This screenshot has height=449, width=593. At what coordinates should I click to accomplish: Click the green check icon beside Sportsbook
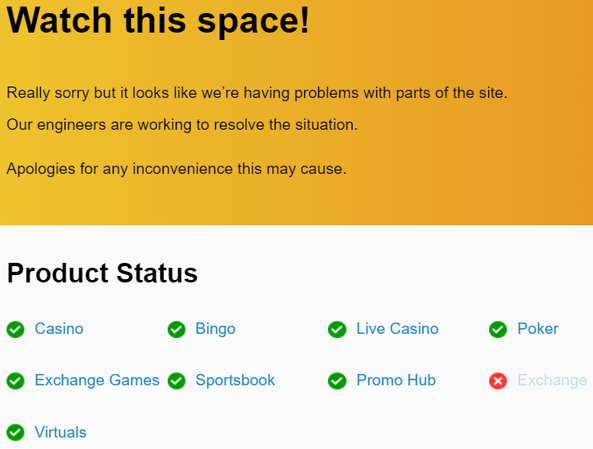pyautogui.click(x=177, y=381)
